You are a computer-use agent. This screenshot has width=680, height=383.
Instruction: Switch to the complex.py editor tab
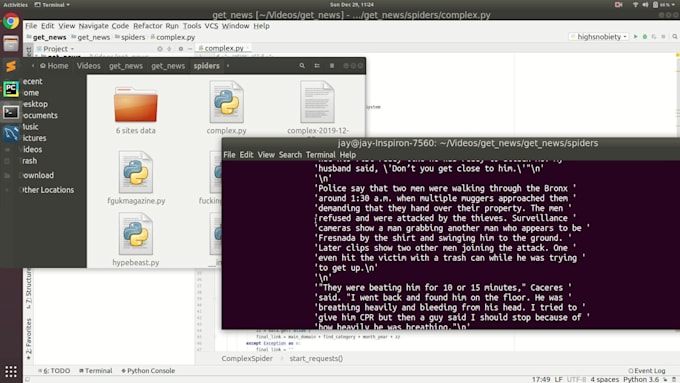223,48
